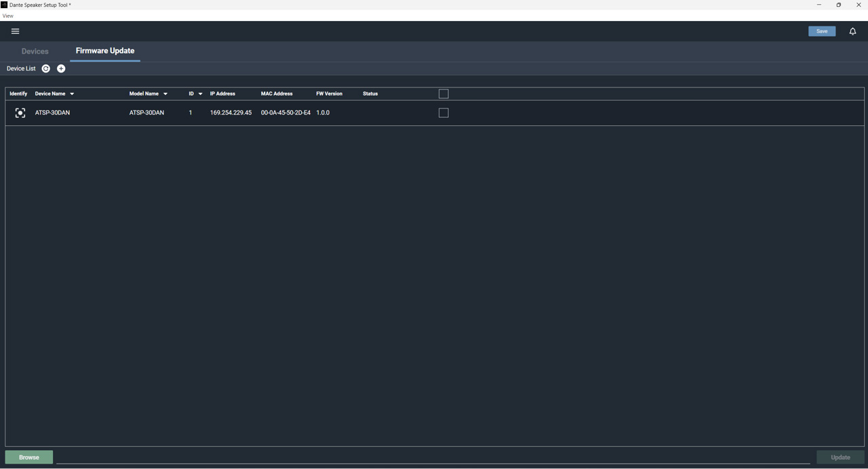Click the firmware file path field

point(433,457)
